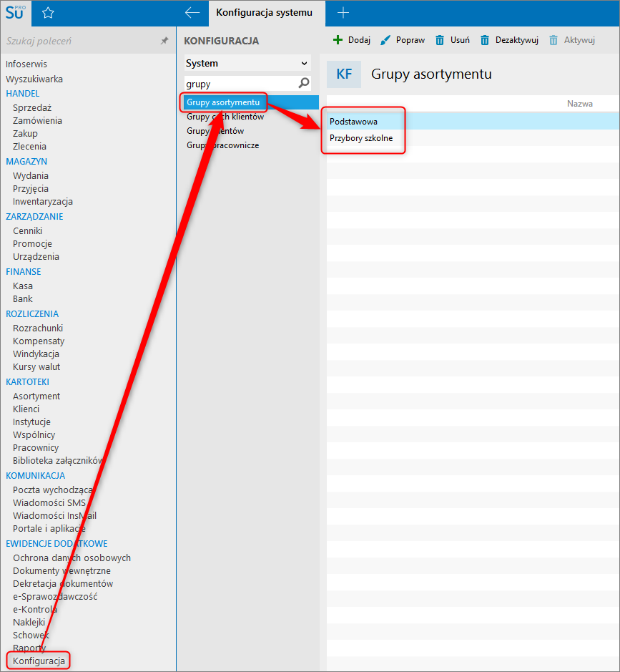Open Naklejki module
This screenshot has height=672, width=620.
(x=29, y=622)
